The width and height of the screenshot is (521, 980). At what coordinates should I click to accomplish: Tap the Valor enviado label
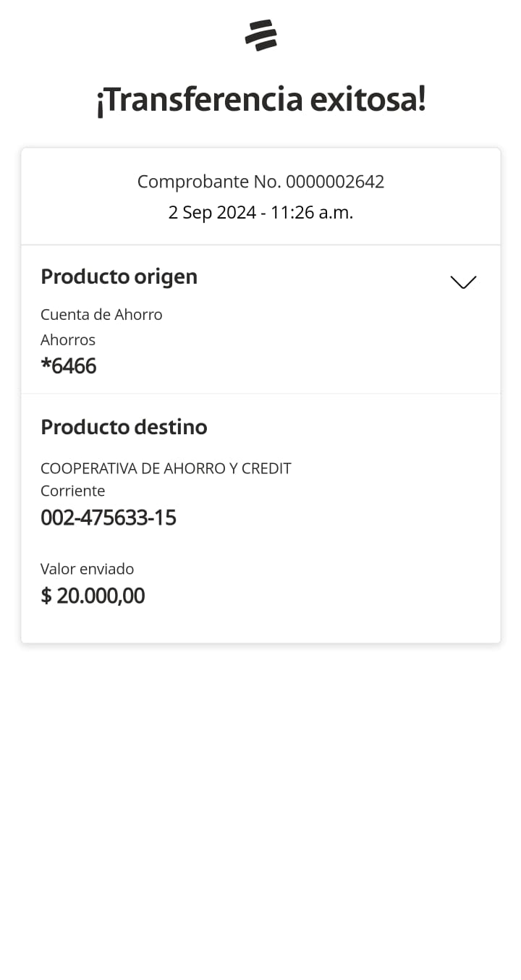coord(87,569)
